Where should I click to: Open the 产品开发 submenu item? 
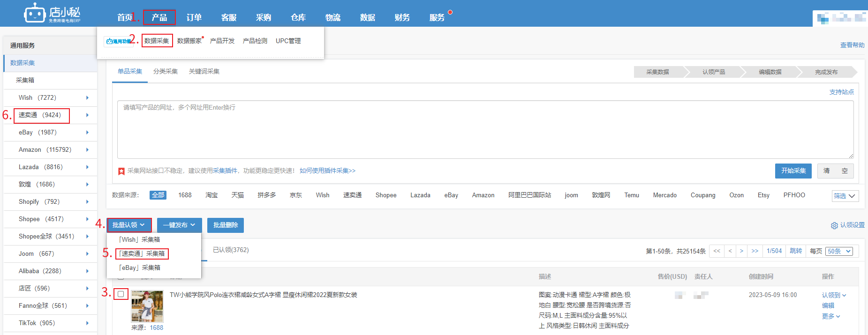point(222,41)
